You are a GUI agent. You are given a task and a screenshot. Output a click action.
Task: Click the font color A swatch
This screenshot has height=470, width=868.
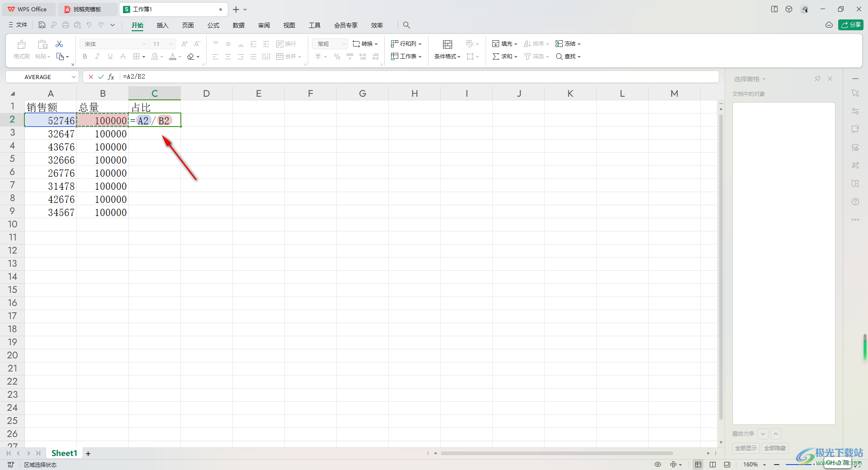173,56
